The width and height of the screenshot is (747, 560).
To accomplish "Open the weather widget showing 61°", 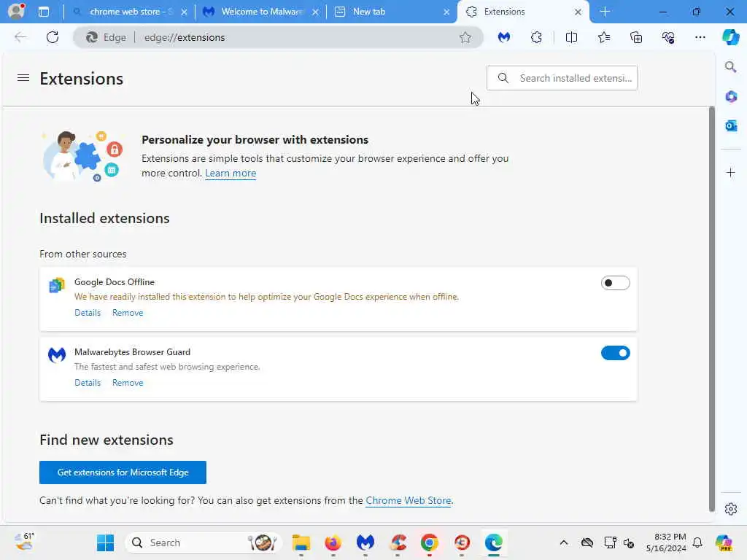I will click(24, 542).
